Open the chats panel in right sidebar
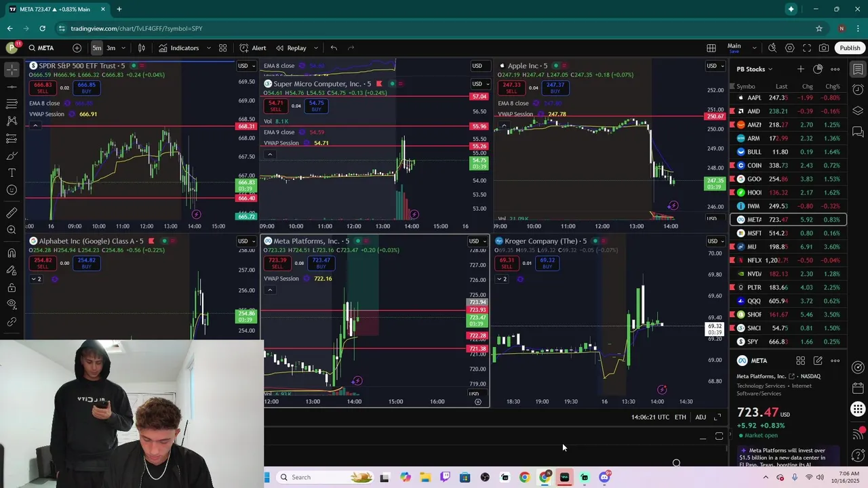Image resolution: width=868 pixels, height=488 pixels. point(858,131)
